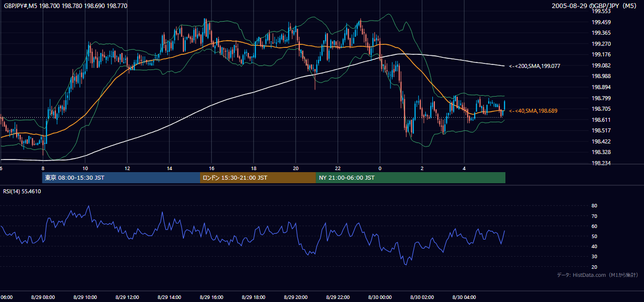Click the 199.459 price axis label
This screenshot has width=644, height=302.
[601, 22]
